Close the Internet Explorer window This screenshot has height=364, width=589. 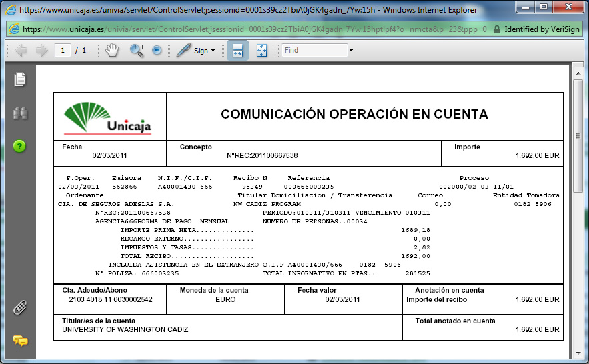coord(569,7)
